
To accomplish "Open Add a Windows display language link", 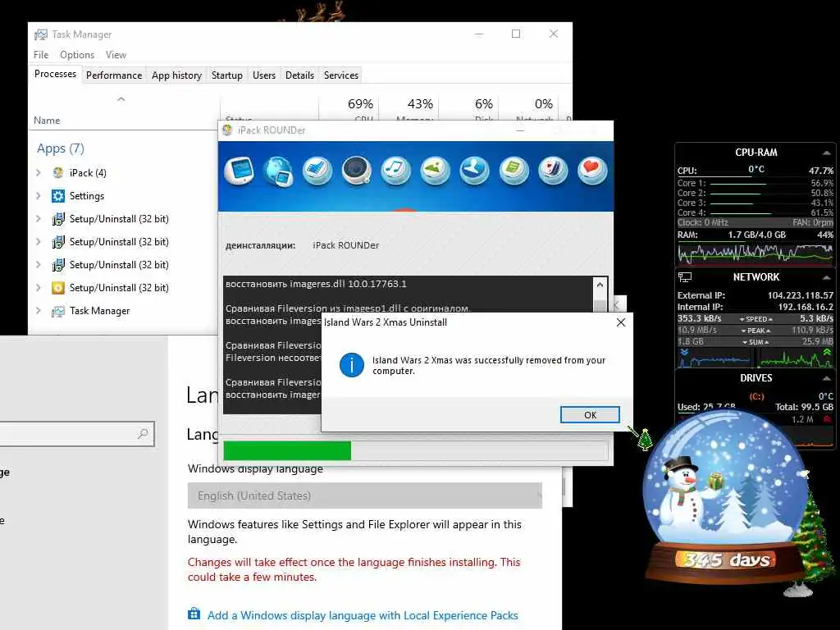I will coord(363,615).
